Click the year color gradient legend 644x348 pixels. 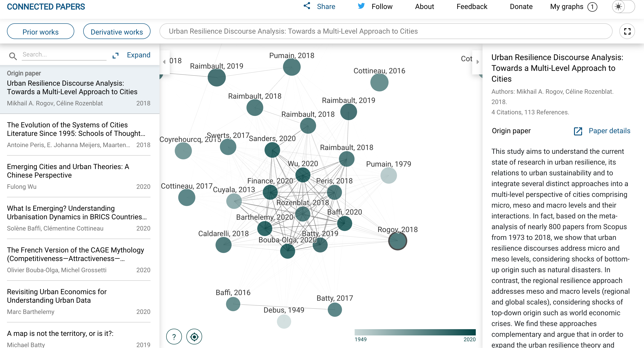415,332
